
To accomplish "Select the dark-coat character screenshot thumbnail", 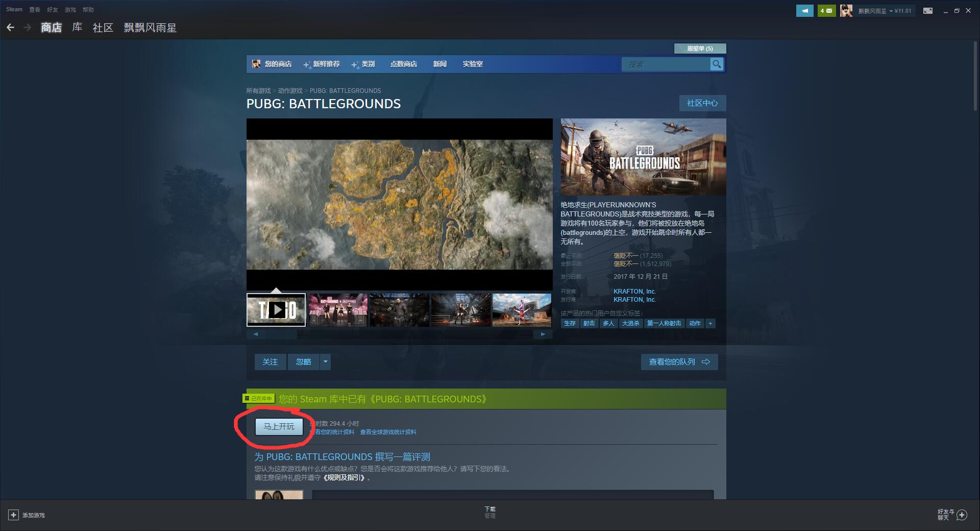I will tap(399, 309).
